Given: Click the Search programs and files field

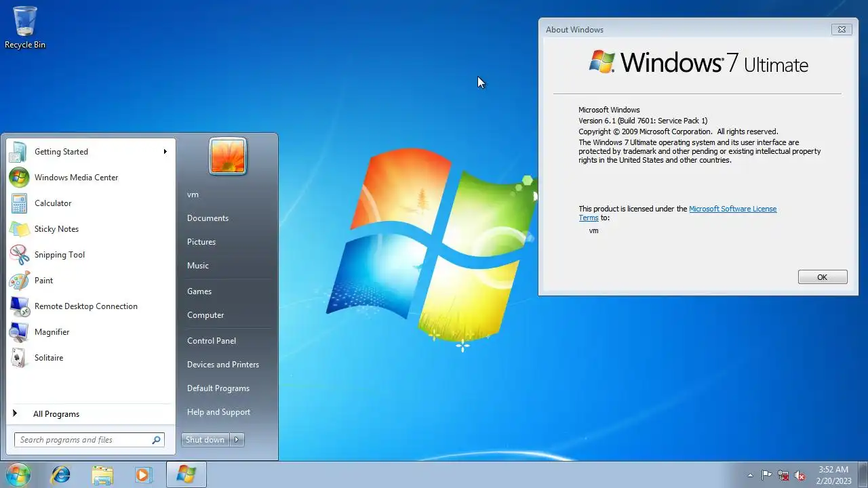Looking at the screenshot, I should (89, 440).
